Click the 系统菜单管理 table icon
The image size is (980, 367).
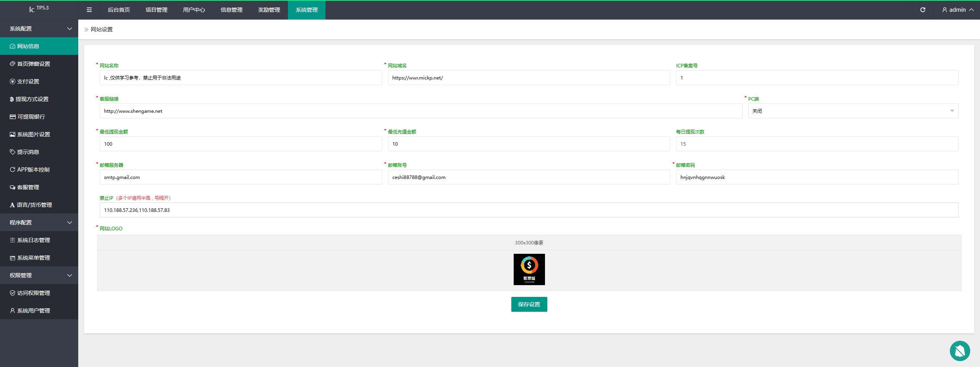click(x=13, y=258)
